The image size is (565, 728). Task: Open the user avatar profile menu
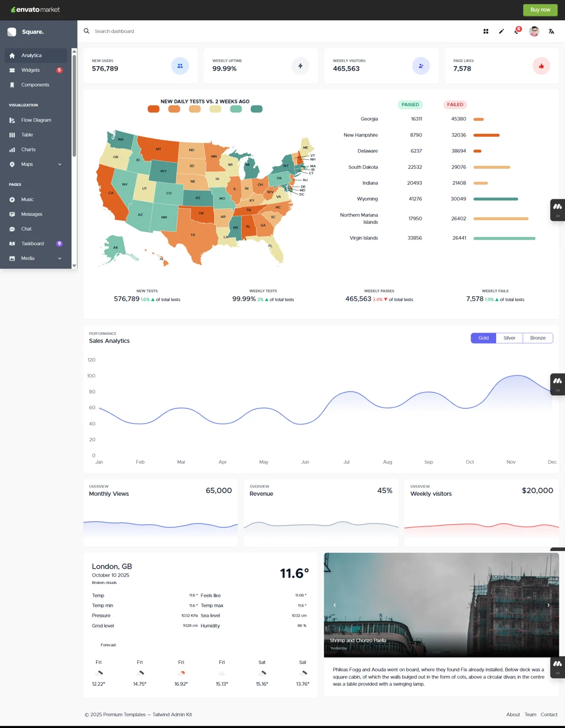(x=534, y=32)
